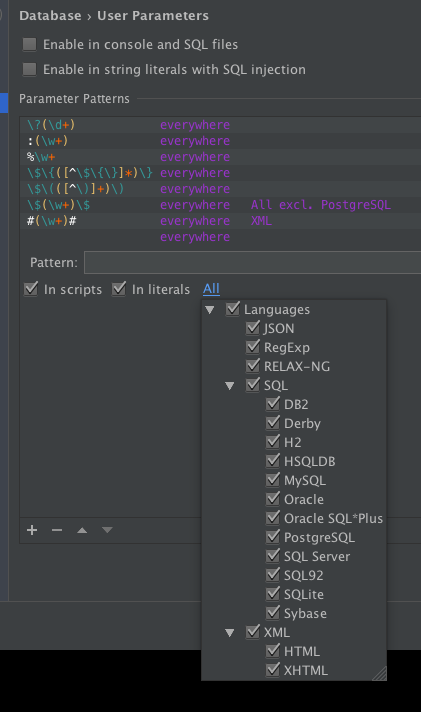Select the #(\w+)# XML pattern row
Image resolution: width=421 pixels, height=712 pixels.
(x=220, y=221)
